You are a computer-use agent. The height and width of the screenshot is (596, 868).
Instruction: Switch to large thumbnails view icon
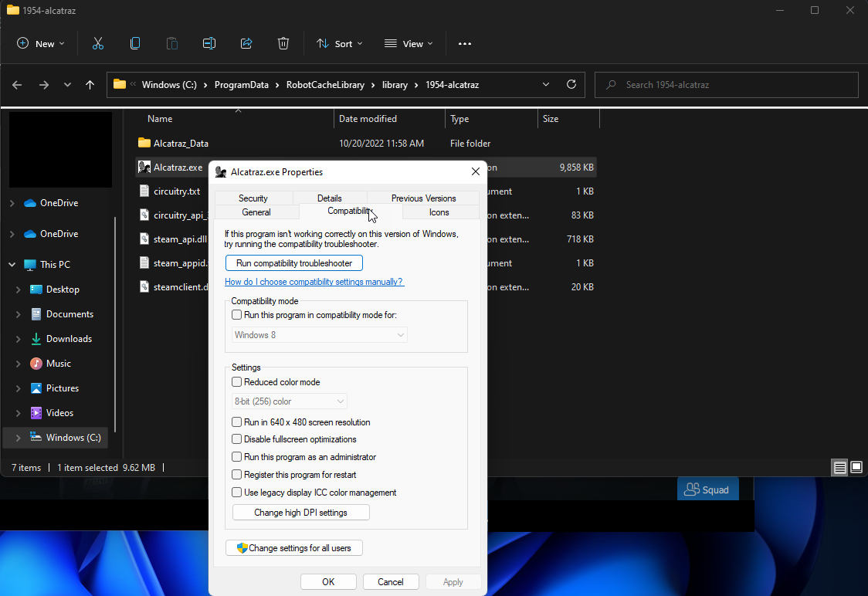click(x=856, y=468)
